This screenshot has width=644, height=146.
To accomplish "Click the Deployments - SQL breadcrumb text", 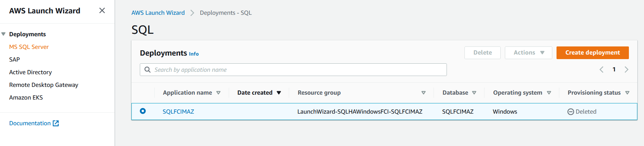I will (x=226, y=13).
